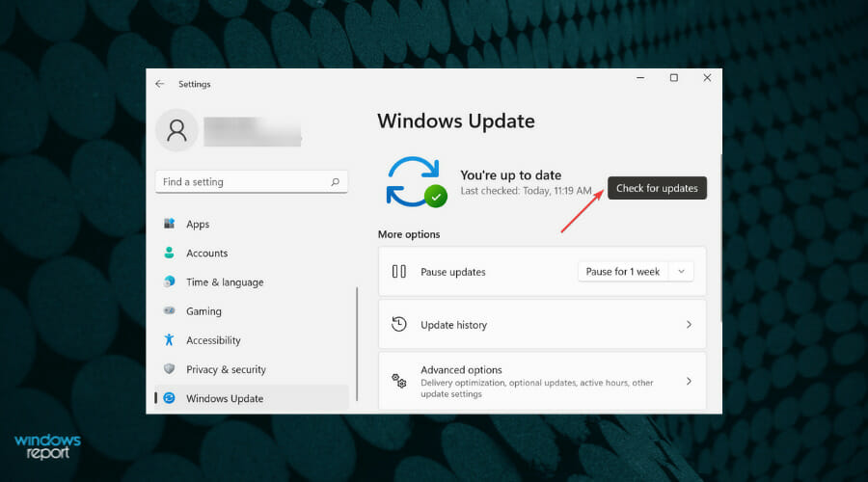The height and width of the screenshot is (482, 868).
Task: Click the Apps sidebar icon
Action: 170,224
